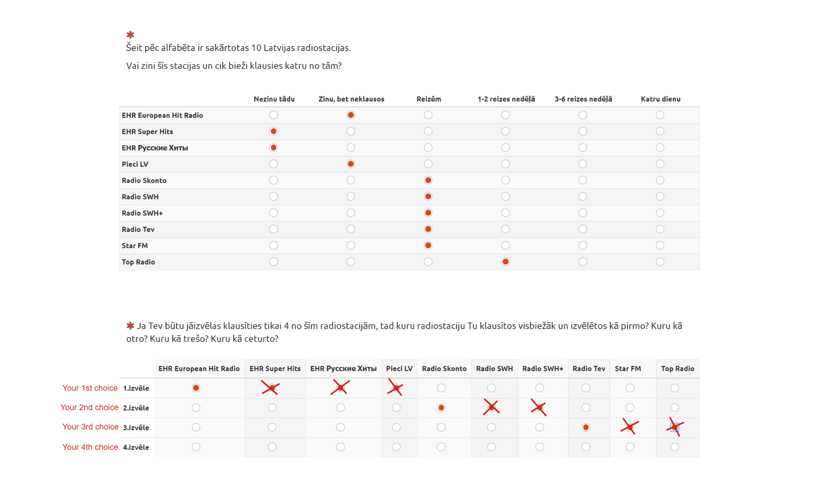Select Pieci LV as 2.izvēle

(396, 408)
